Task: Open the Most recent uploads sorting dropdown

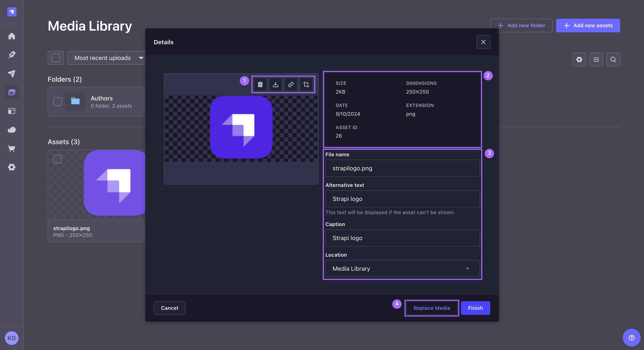Action: [x=107, y=58]
